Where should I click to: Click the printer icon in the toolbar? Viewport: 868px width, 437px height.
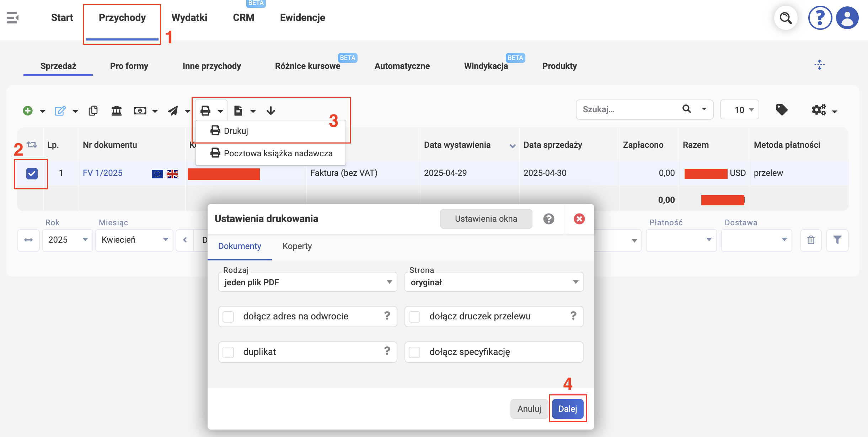click(205, 111)
